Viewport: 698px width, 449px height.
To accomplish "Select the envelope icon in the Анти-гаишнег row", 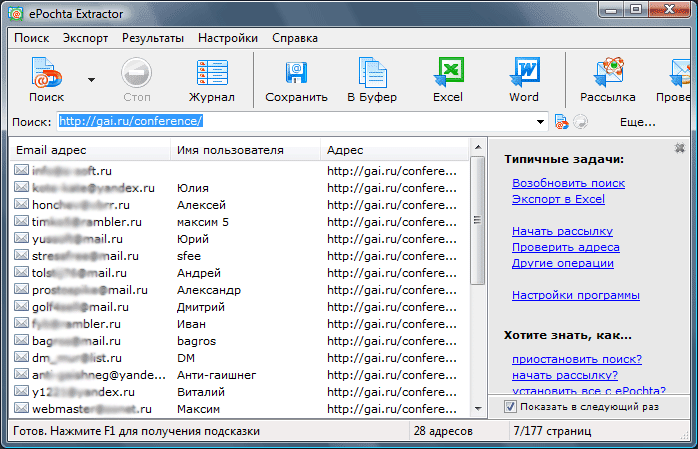I will click(x=21, y=374).
